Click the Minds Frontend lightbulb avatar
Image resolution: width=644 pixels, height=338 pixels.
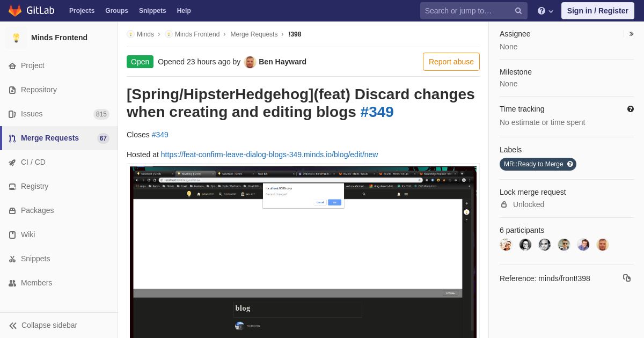pos(16,38)
